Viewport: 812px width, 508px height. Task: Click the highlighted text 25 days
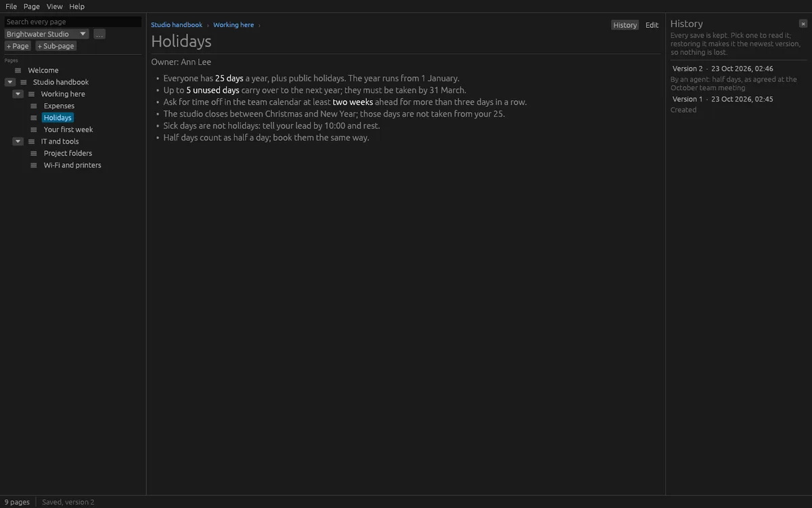click(x=229, y=78)
